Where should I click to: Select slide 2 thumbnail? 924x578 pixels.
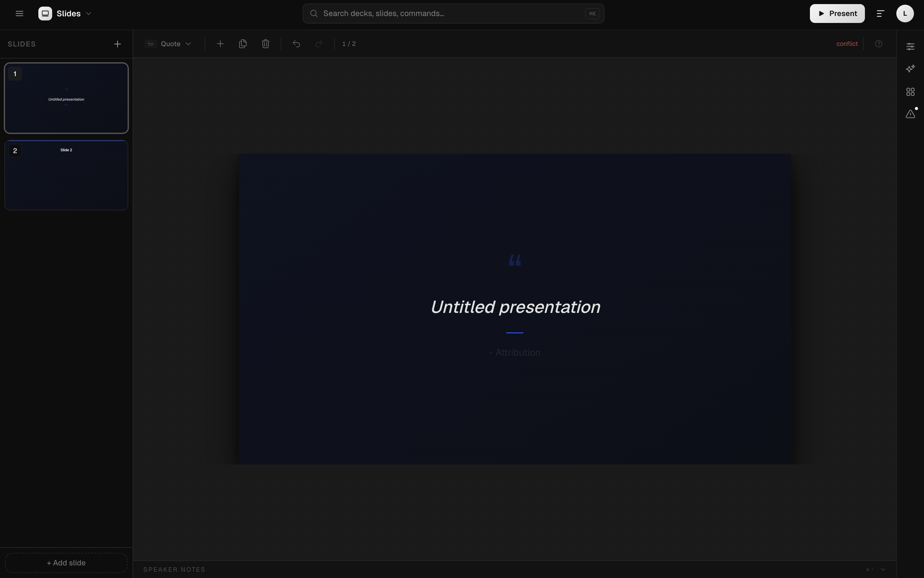click(x=66, y=175)
